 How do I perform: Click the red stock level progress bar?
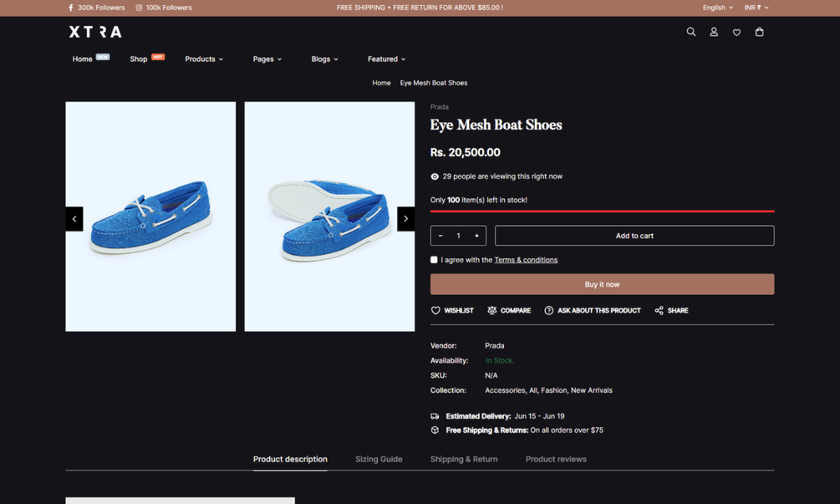602,211
